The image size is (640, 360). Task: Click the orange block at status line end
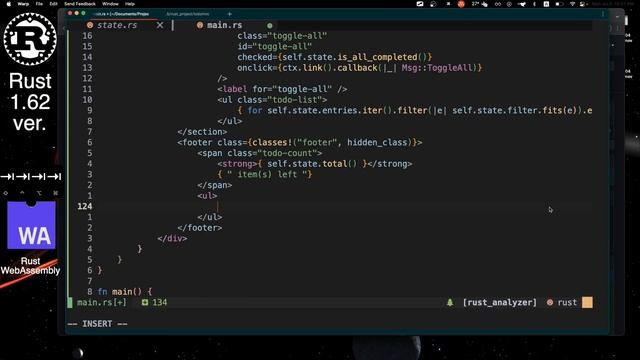tap(587, 302)
